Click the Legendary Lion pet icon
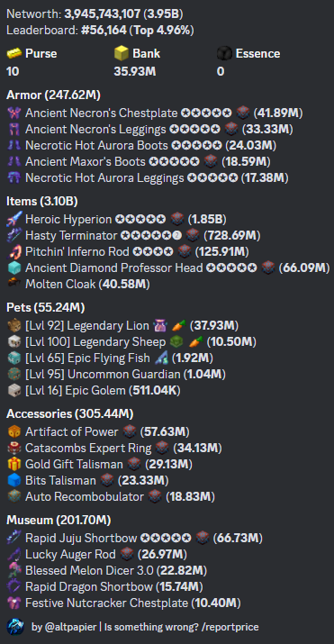This screenshot has height=644, width=334. pos(14,326)
